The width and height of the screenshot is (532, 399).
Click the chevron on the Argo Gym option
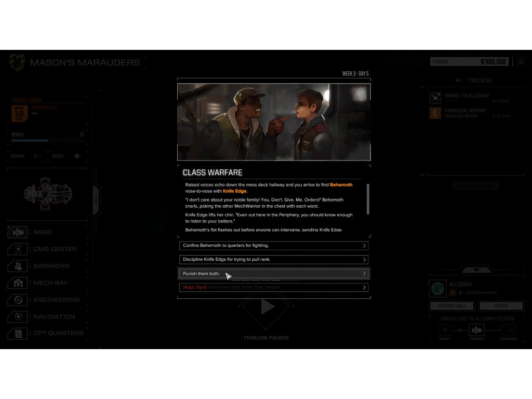click(x=364, y=287)
